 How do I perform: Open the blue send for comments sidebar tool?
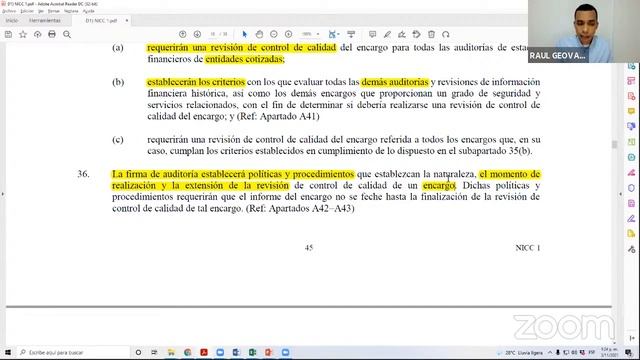click(x=631, y=127)
